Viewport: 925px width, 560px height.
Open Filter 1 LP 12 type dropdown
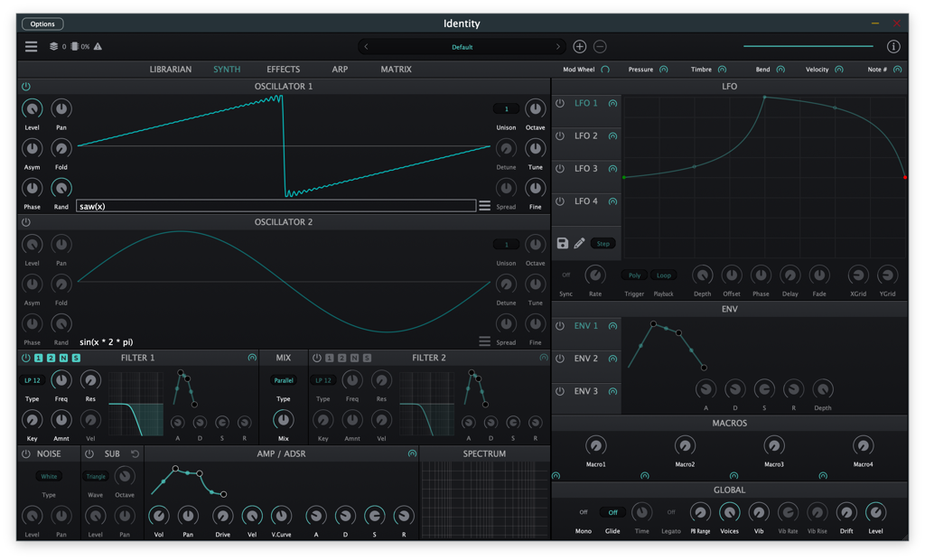(x=33, y=380)
